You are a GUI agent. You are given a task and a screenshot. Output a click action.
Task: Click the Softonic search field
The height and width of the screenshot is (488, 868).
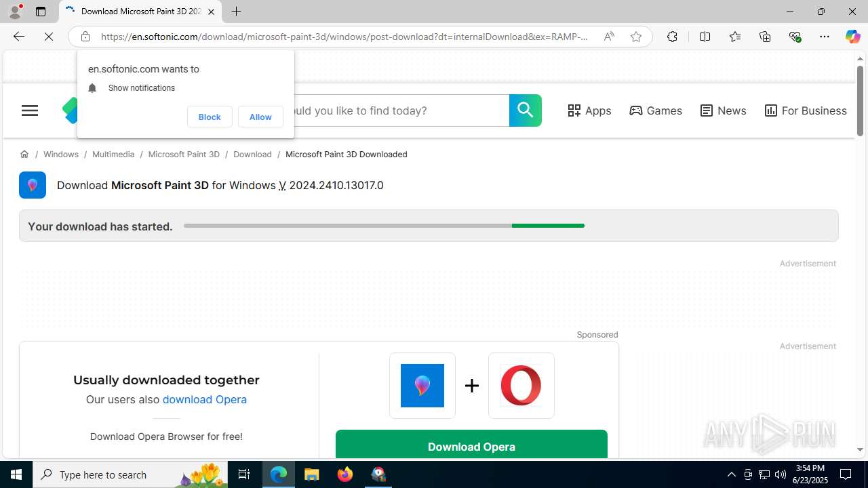pos(400,110)
